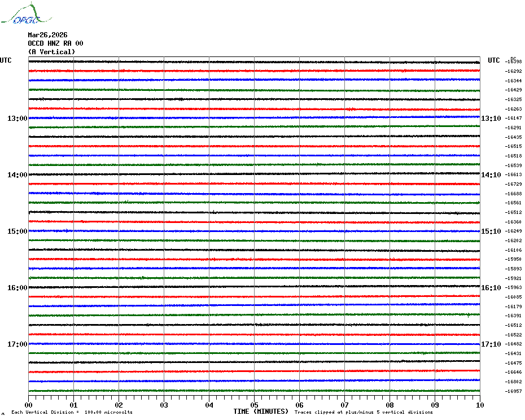Click the DC offset value -16398
Screen dimensions: 525x420
pos(514,62)
